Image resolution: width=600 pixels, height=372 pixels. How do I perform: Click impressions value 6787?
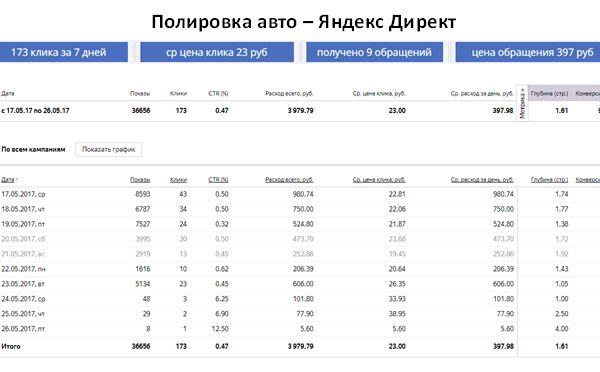coord(143,209)
